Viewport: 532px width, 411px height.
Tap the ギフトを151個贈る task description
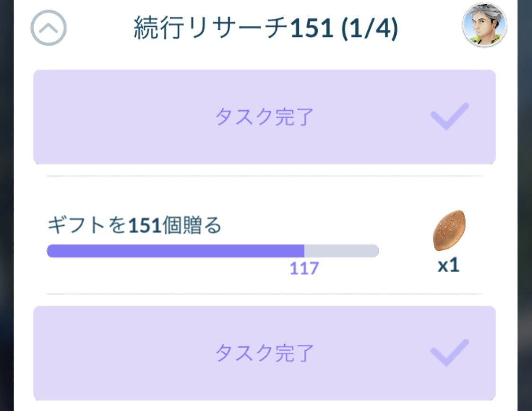coord(134,226)
